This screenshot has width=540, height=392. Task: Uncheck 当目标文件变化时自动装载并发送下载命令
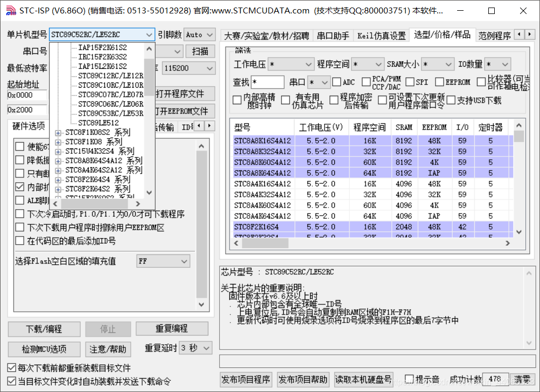(12, 381)
